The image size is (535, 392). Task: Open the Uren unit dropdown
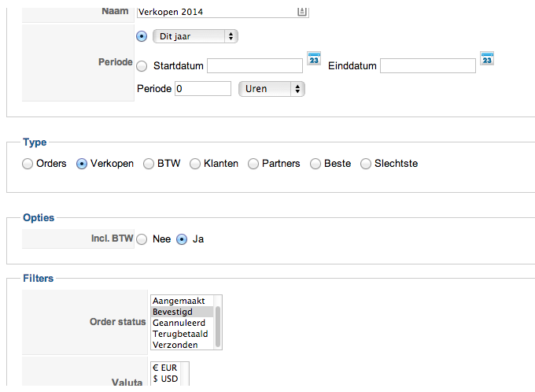[x=271, y=89]
